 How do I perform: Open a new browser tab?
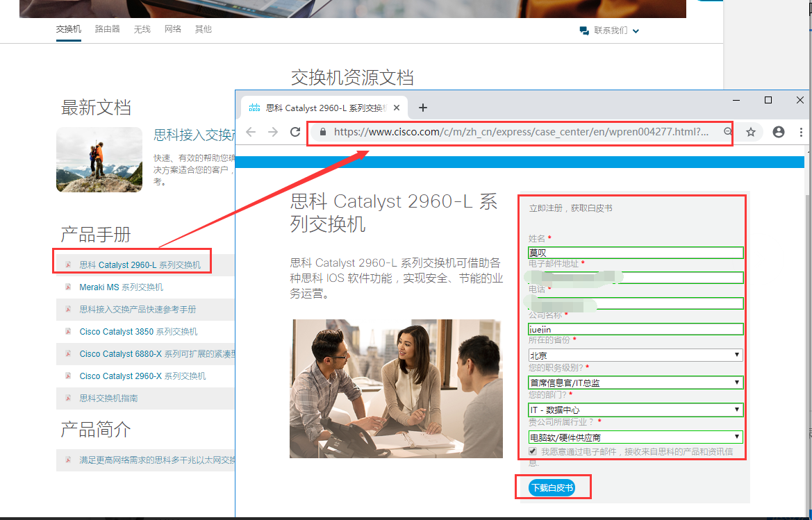point(423,108)
